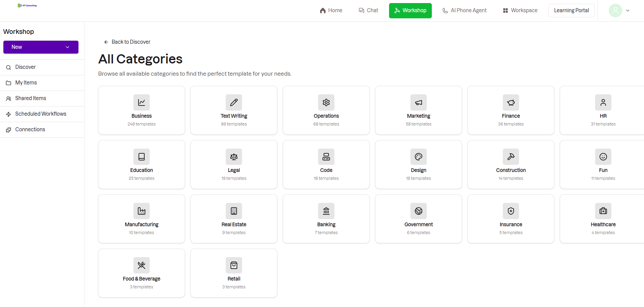
Task: Open Scheduled Workflows lightning icon
Action: 8,114
